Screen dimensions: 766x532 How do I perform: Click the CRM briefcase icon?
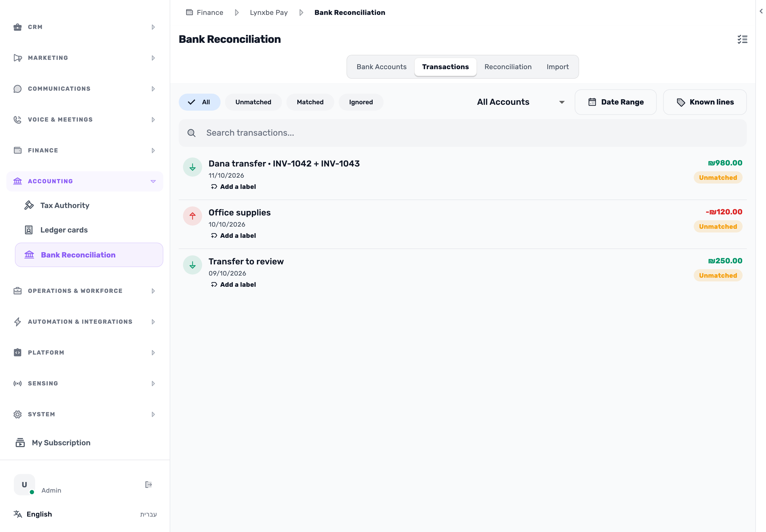coord(18,27)
